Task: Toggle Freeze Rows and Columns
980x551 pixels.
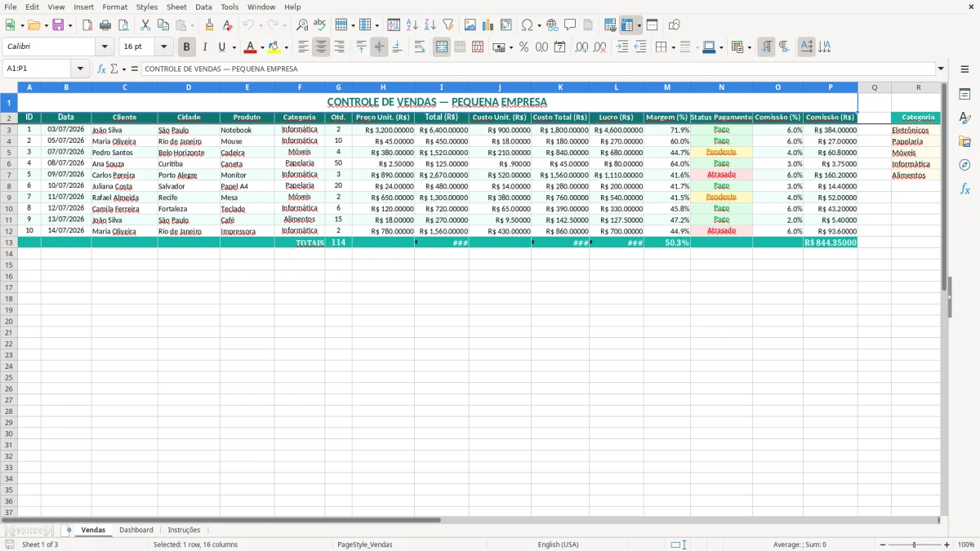Action: tap(627, 25)
